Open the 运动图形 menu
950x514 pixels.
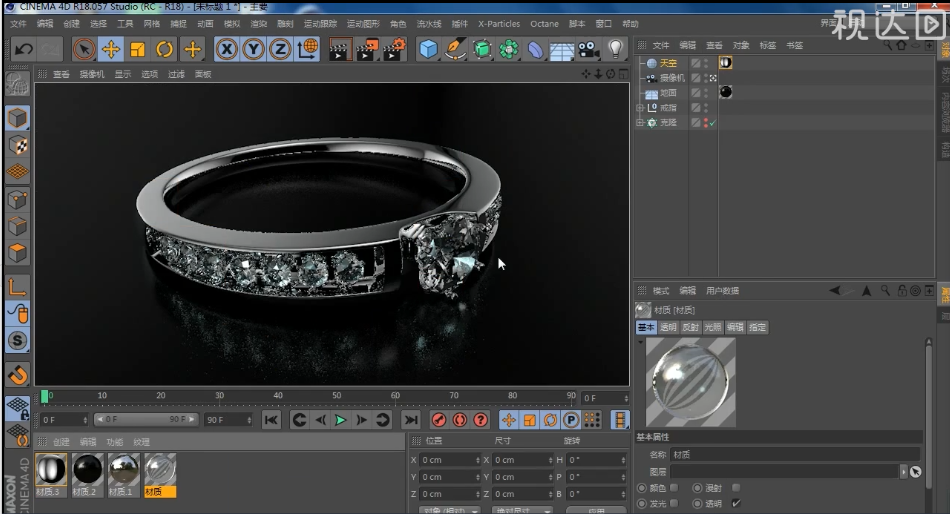pyautogui.click(x=363, y=24)
